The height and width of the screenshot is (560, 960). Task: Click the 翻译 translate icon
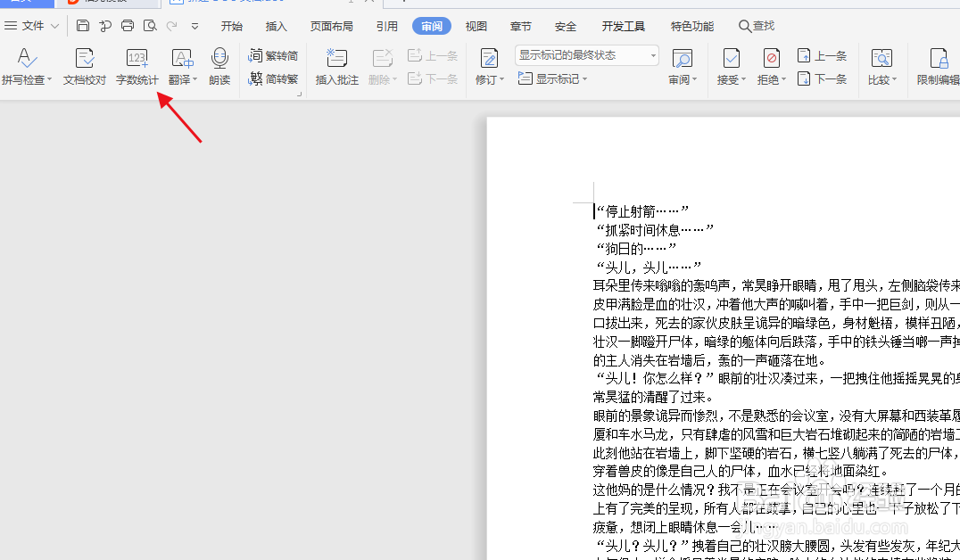[x=182, y=60]
